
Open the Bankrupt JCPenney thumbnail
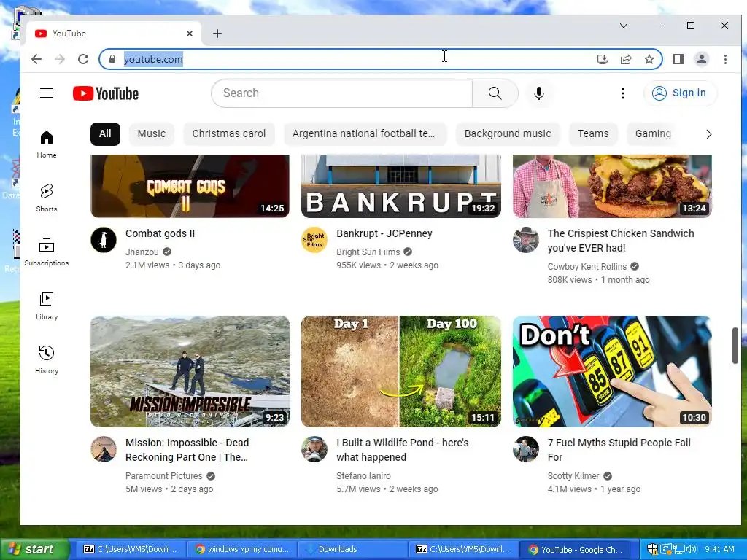pyautogui.click(x=401, y=186)
